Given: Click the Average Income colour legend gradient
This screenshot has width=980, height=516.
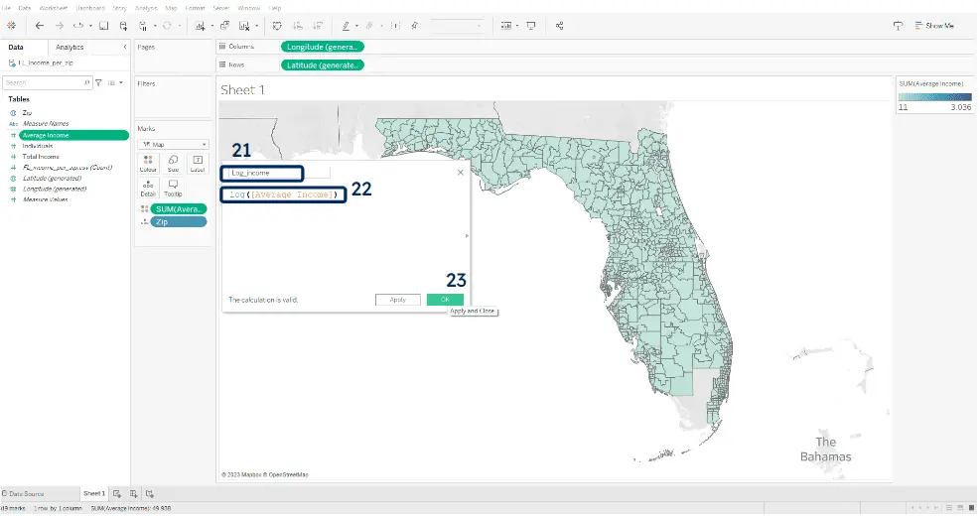Looking at the screenshot, I should pos(935,96).
